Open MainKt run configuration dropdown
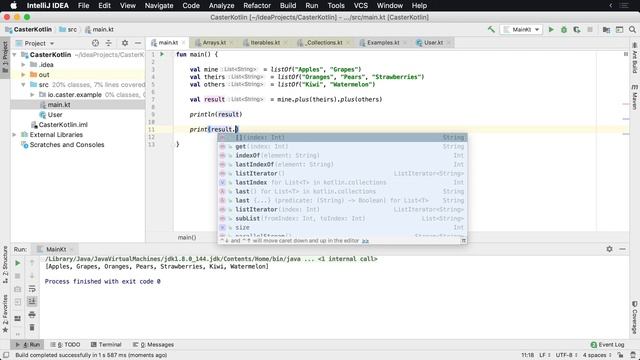The height and width of the screenshot is (360, 640). pyautogui.click(x=521, y=29)
